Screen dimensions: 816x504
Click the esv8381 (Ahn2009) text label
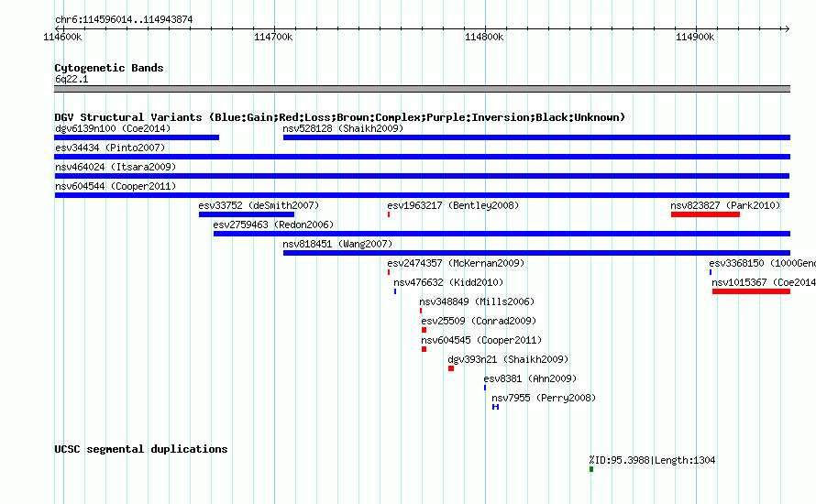(x=530, y=378)
